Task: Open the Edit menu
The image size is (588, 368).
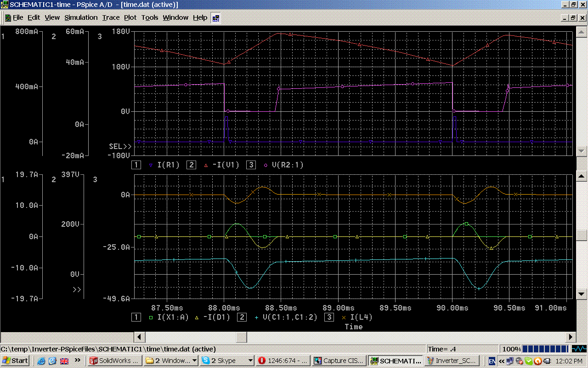Action: (x=34, y=17)
